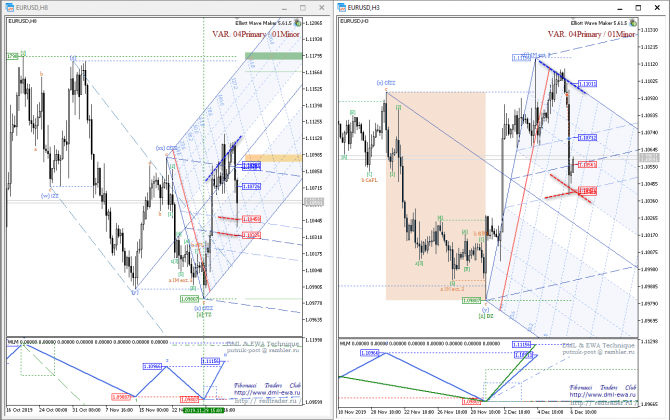The height and width of the screenshot is (420, 670).
Task: Select the large beige shaded rectangle in H3 chart
Action: (x=435, y=196)
